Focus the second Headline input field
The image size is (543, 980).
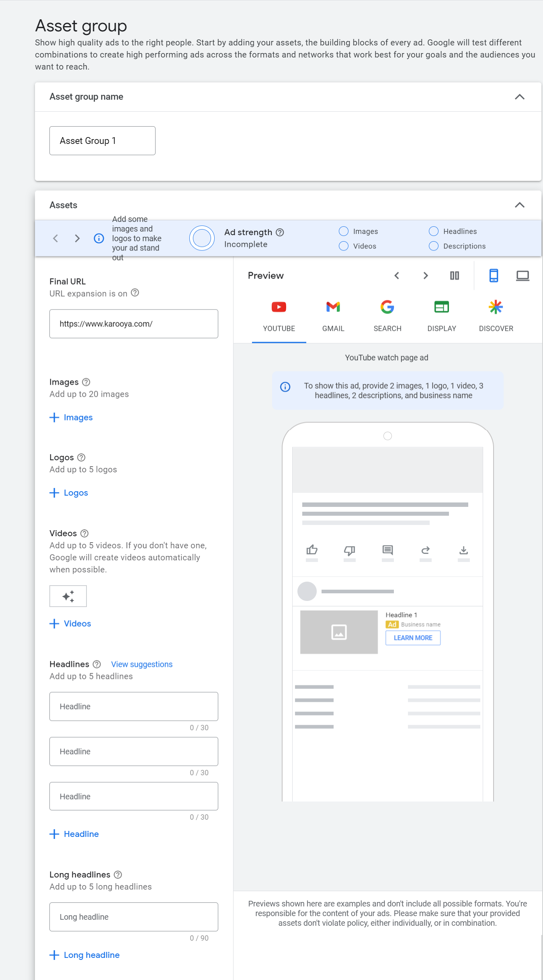pos(134,751)
